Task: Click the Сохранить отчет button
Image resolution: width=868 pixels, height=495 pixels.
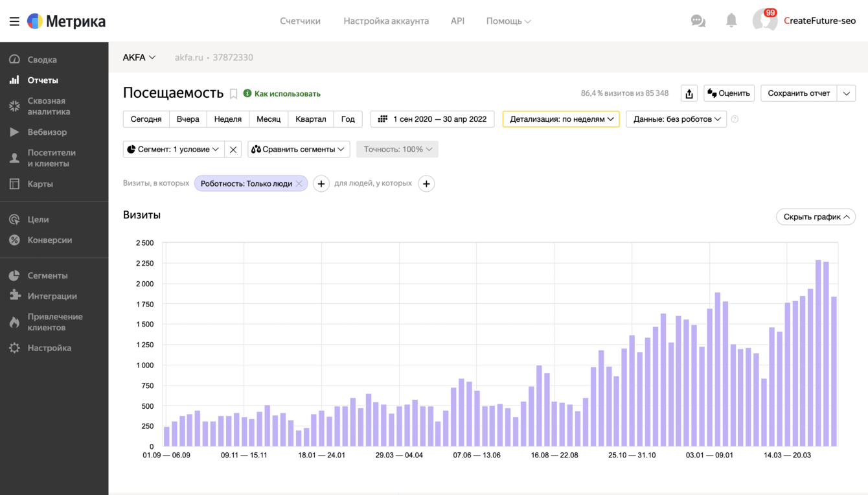Action: [x=799, y=93]
